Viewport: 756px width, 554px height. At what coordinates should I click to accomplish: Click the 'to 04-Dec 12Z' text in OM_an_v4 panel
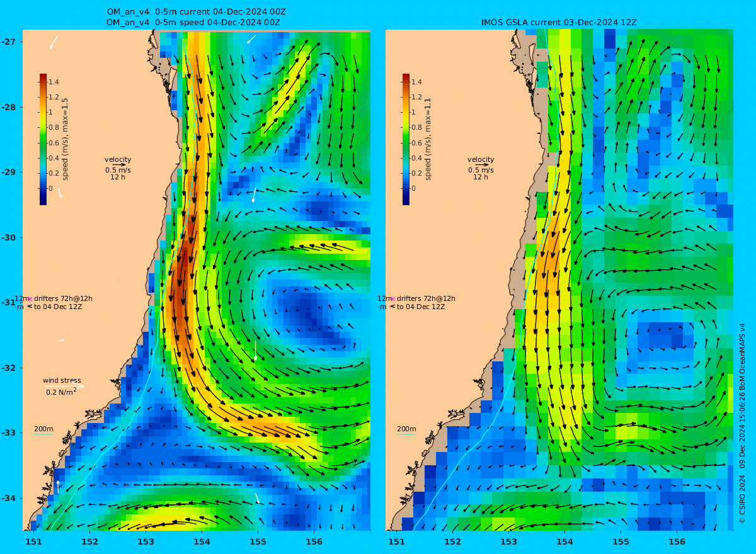click(58, 307)
